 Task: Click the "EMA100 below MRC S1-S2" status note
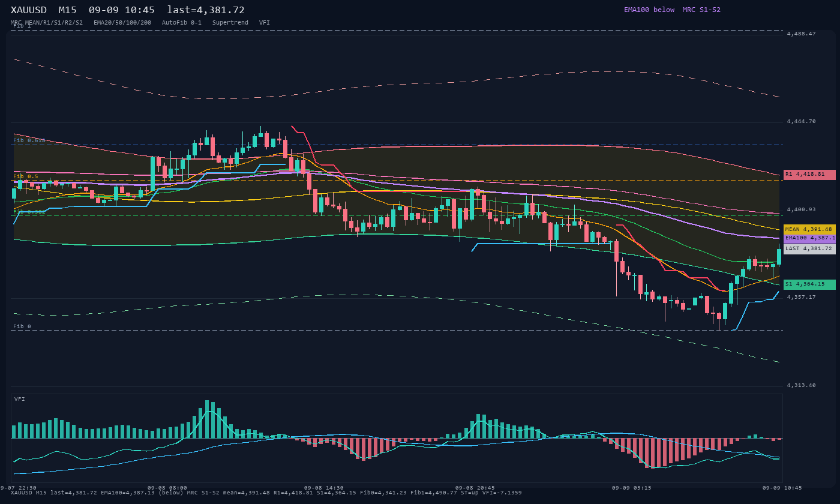click(x=672, y=10)
